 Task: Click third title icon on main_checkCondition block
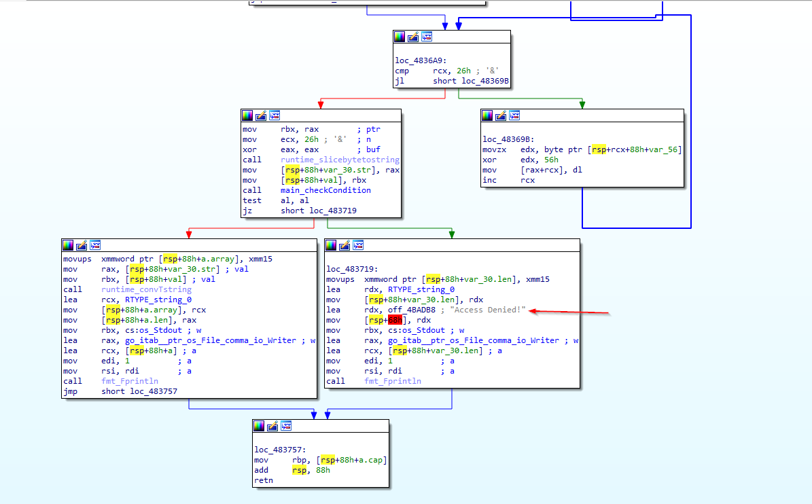click(x=275, y=115)
